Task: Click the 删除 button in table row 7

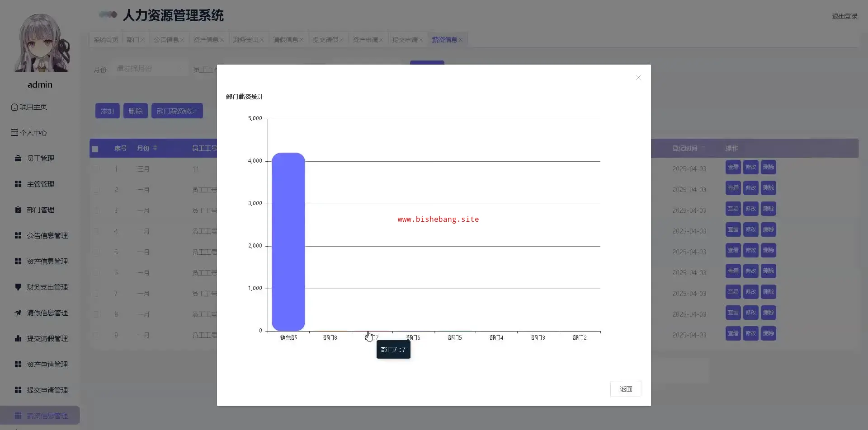Action: [x=769, y=292]
